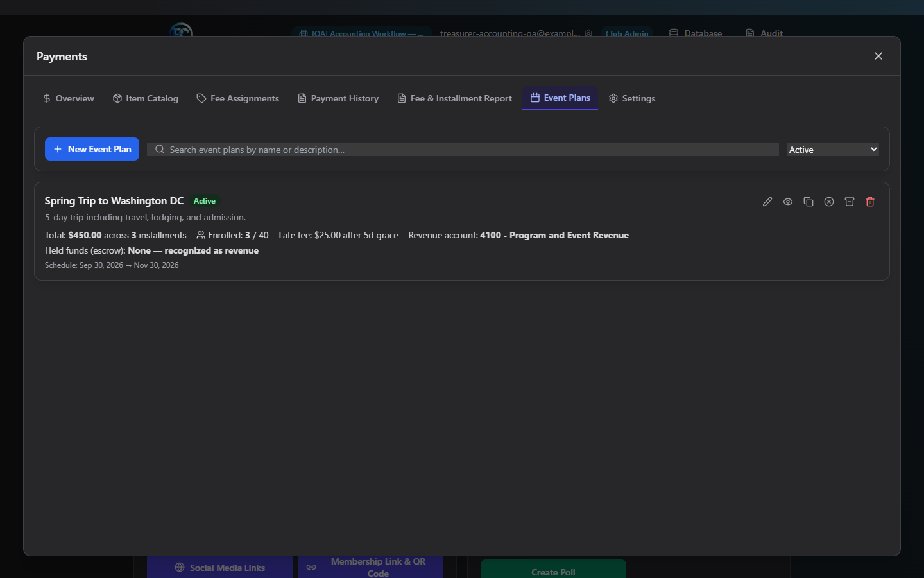Click the Total $450.00 across 3 installments text
Screen dimensions: 924x578
click(x=116, y=236)
